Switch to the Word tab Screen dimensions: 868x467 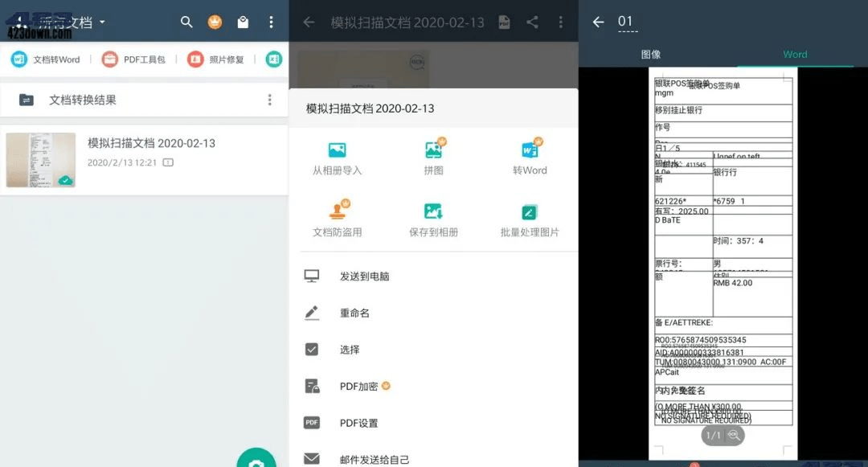click(795, 54)
